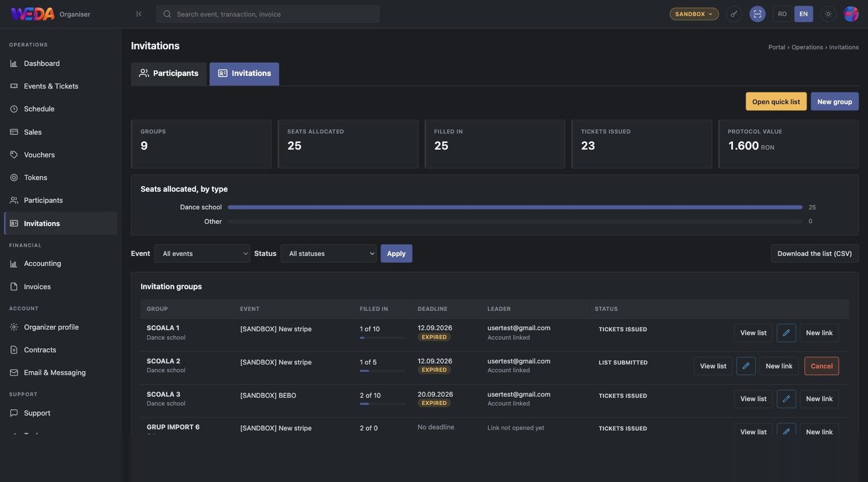Click the Invoices document icon in sidebar
The height and width of the screenshot is (482, 868).
14,287
